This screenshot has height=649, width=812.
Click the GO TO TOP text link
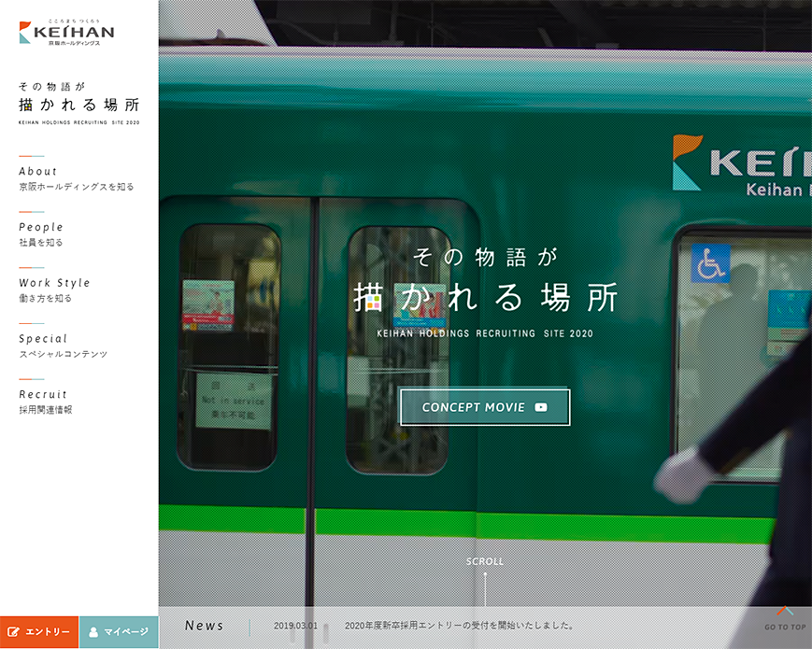[785, 627]
